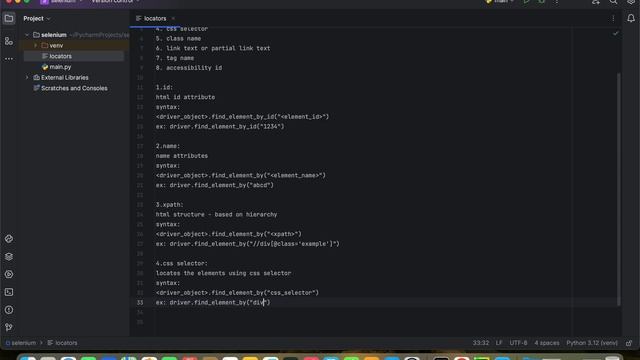Click 'locates the elements using css selector' line
Image resolution: width=640 pixels, height=360 pixels.
click(x=223, y=273)
